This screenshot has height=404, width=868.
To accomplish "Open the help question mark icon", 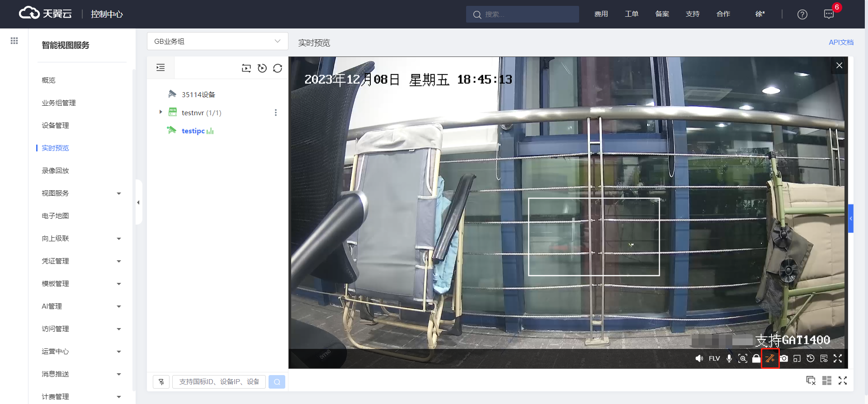I will pos(802,14).
